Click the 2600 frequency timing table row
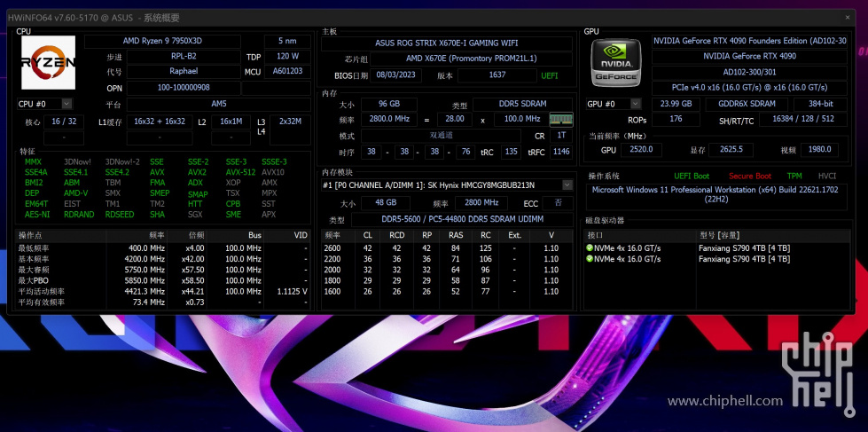The height and width of the screenshot is (432, 868). point(447,248)
